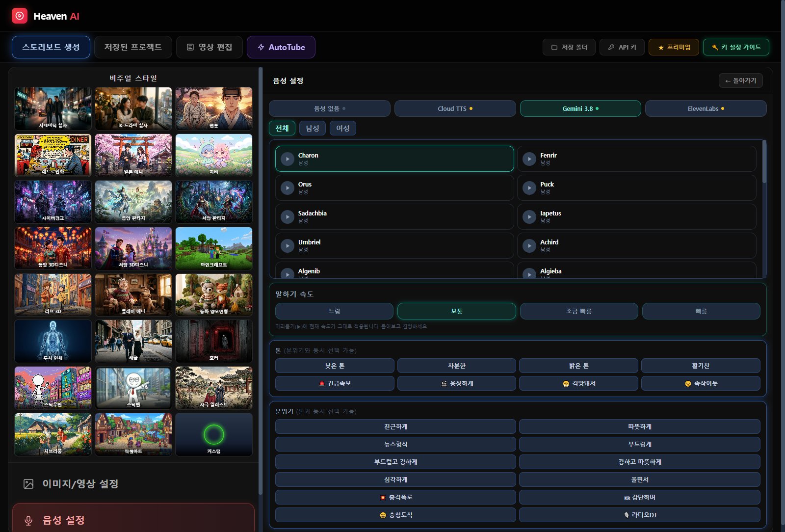Click the Heaven AI logo icon
Viewport: 785px width, 532px height.
click(20, 16)
